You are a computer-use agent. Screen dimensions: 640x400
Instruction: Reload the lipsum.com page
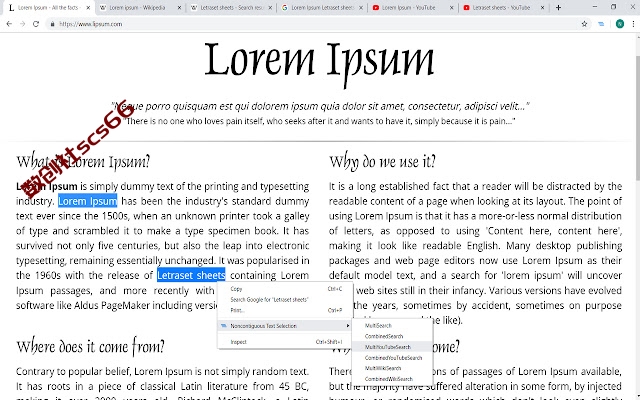point(36,24)
